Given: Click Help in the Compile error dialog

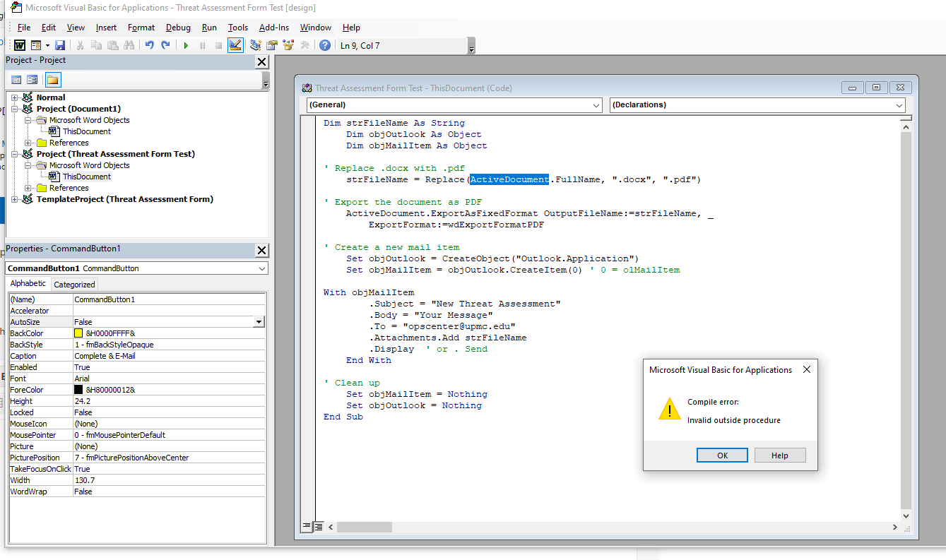Looking at the screenshot, I should tap(780, 455).
